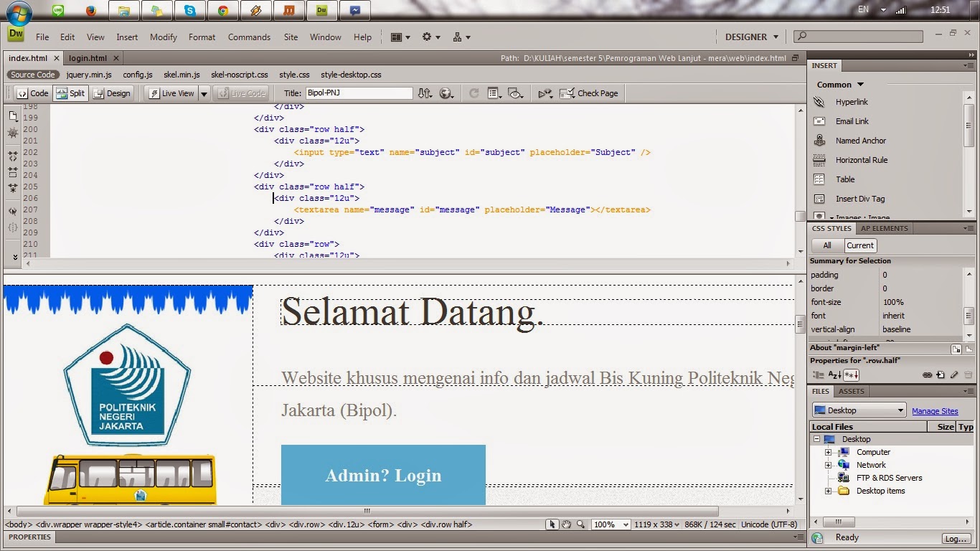This screenshot has width=980, height=551.
Task: Show All CSS styles mode
Action: [x=827, y=245]
